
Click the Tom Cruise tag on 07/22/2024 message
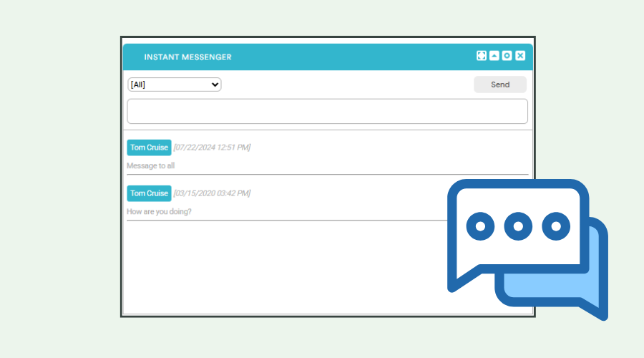click(149, 147)
